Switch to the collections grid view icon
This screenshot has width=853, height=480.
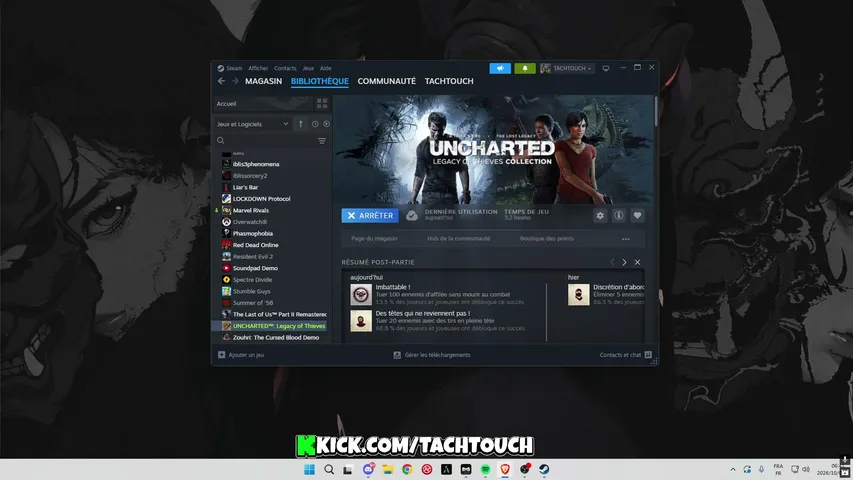[x=322, y=103]
